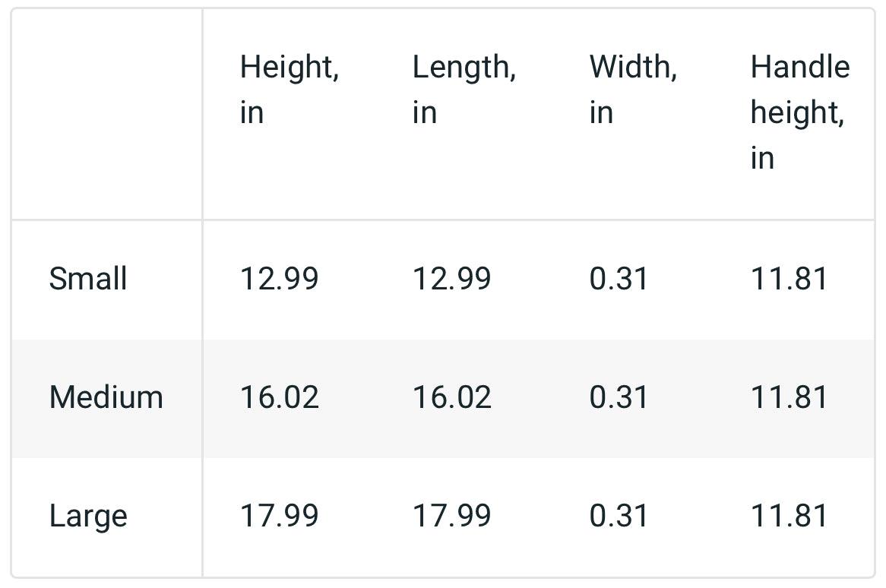Click Medium width value 0.31
Image resolution: width=886 pixels, height=588 pixels.
pos(619,397)
